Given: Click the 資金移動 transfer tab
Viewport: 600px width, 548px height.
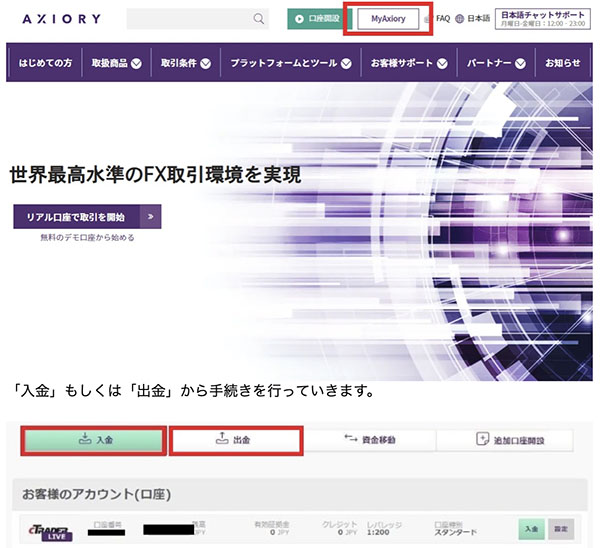Looking at the screenshot, I should click(x=370, y=440).
